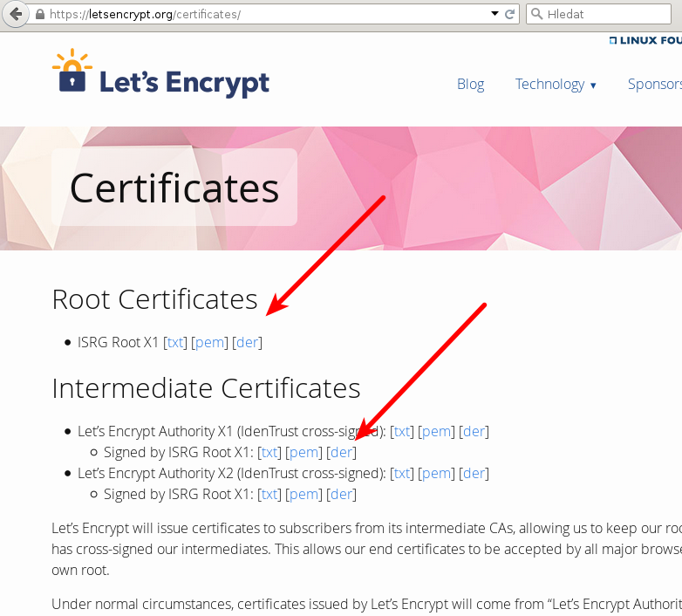
Task: Click the magnifier icon in the search box
Action: pyautogui.click(x=537, y=14)
